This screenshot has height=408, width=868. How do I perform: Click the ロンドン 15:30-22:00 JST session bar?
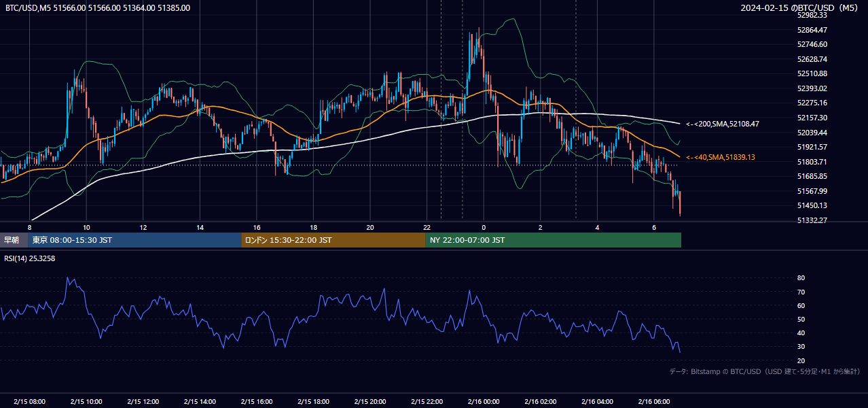click(333, 240)
